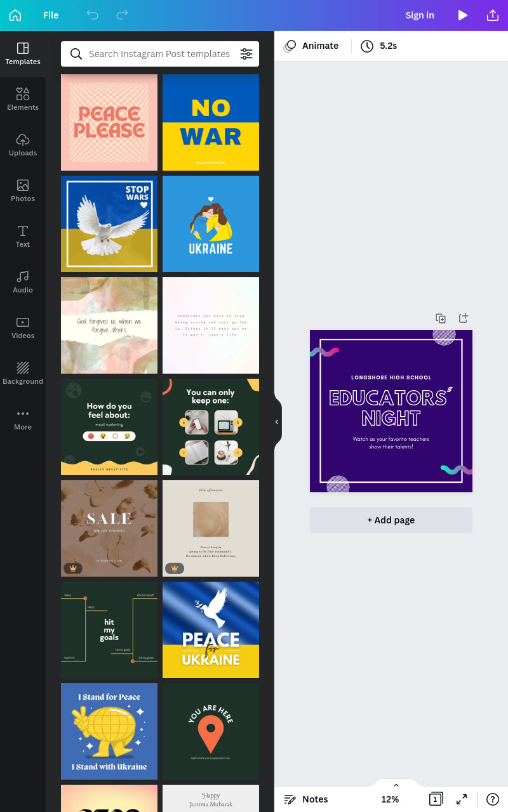The image size is (508, 812).
Task: Expand the bottom pages chevron
Action: coord(396,785)
